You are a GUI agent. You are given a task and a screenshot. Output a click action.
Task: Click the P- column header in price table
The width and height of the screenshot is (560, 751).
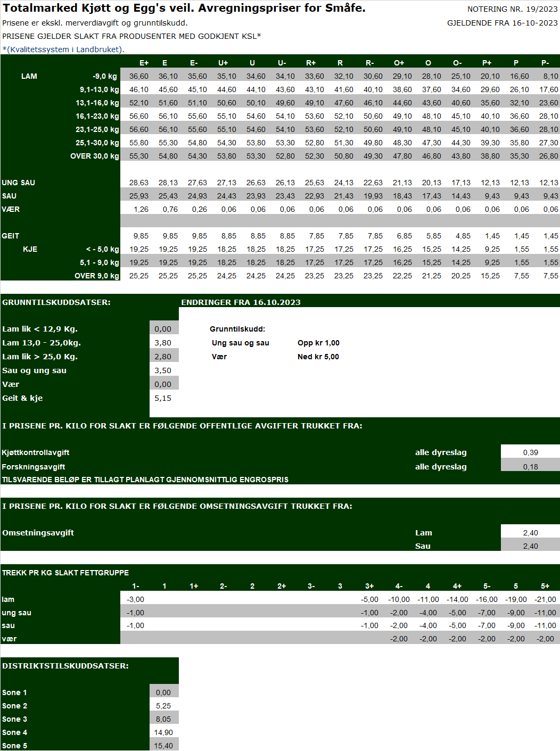click(545, 63)
